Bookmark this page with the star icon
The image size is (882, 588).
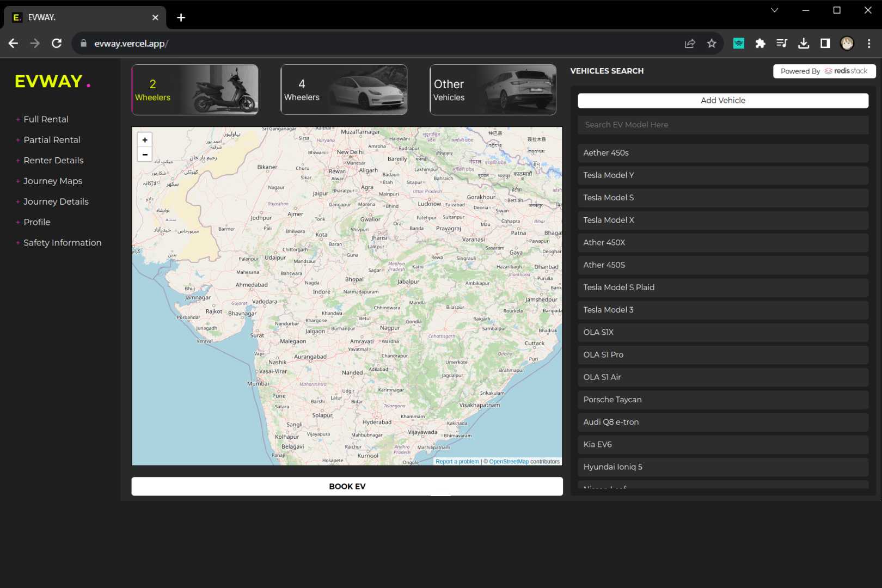coord(712,44)
